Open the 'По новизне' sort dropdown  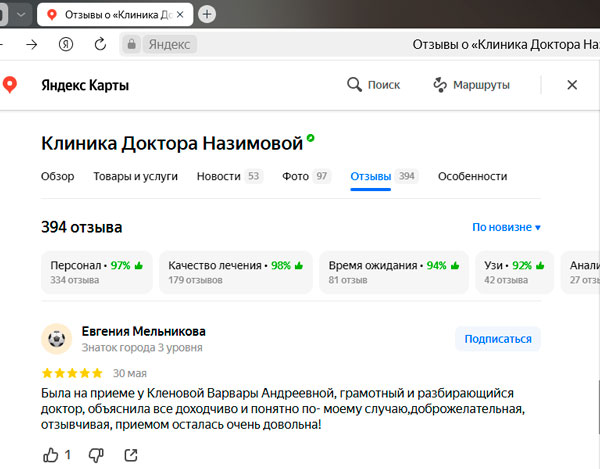506,227
